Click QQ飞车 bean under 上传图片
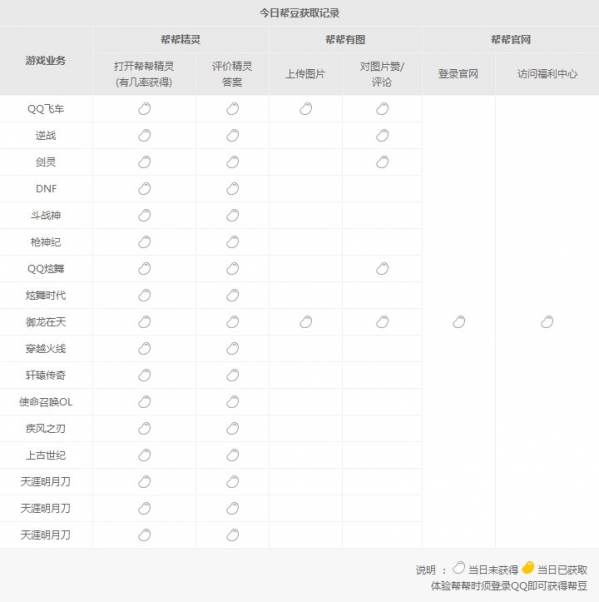The height and width of the screenshot is (602, 599). [x=306, y=109]
